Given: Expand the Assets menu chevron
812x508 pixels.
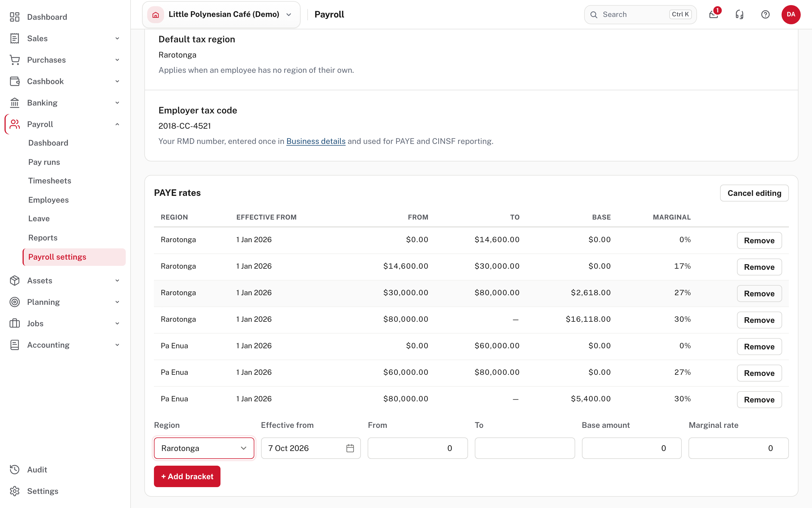Looking at the screenshot, I should (117, 281).
